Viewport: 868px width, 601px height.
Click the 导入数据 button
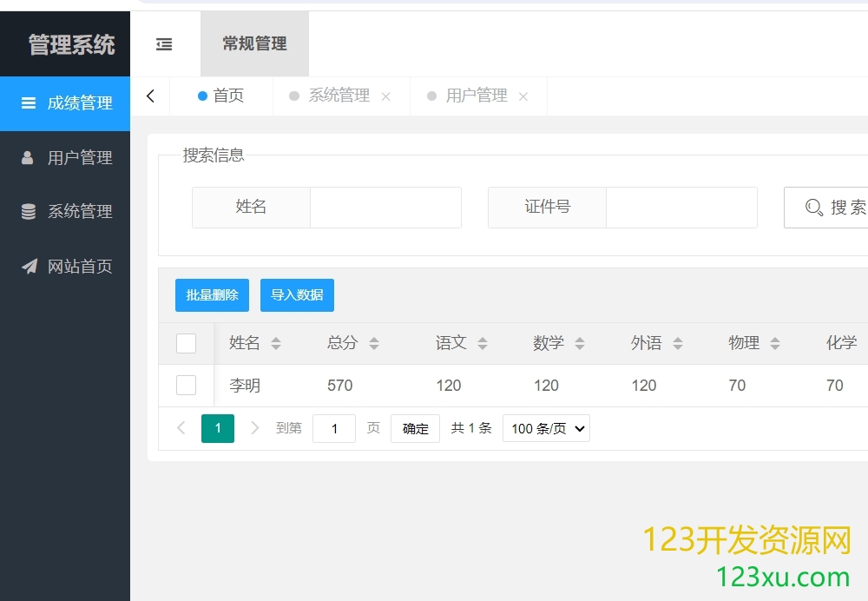pyautogui.click(x=297, y=295)
